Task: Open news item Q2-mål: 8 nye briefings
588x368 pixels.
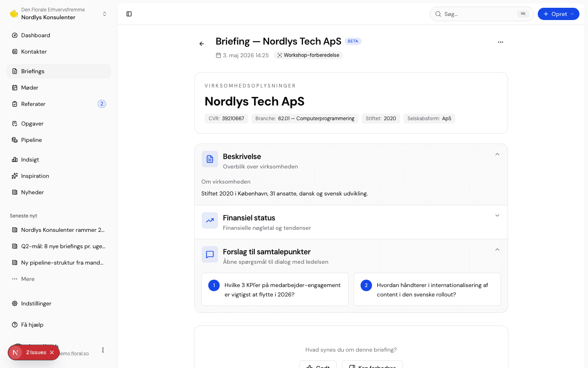Action: click(x=59, y=246)
